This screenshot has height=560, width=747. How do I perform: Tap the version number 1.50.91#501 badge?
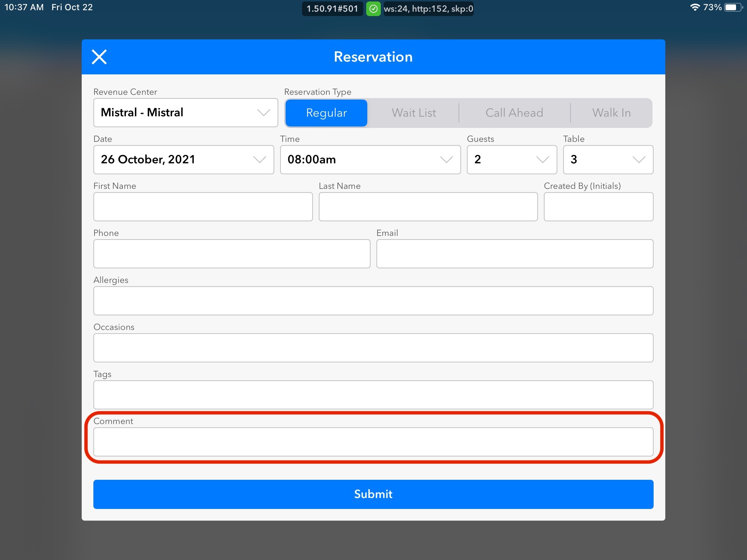pyautogui.click(x=332, y=9)
